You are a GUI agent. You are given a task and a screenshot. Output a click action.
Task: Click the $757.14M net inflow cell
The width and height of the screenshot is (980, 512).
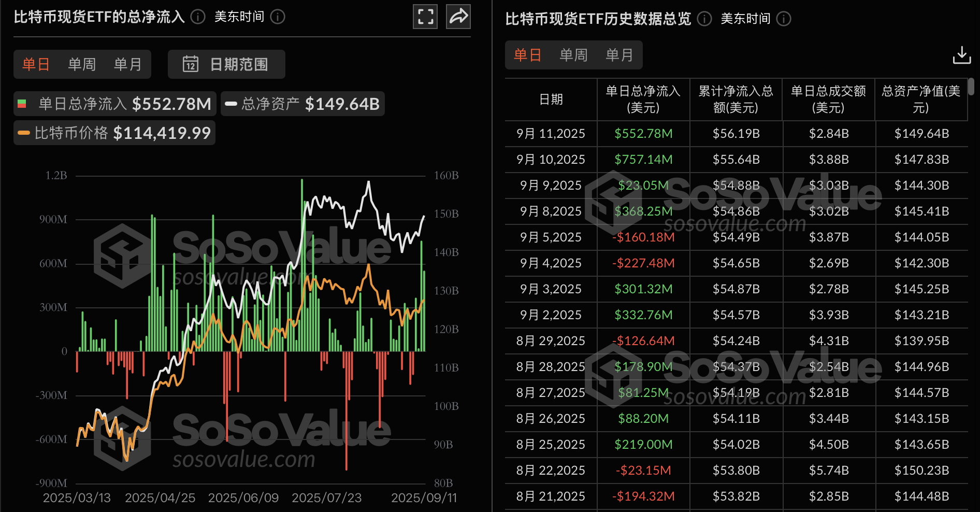(x=643, y=160)
